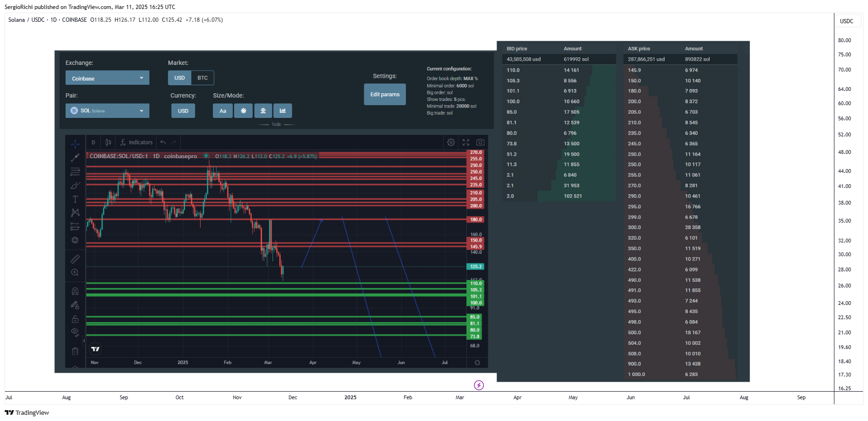Click the redo arrow in chart toolbar

pyautogui.click(x=174, y=142)
